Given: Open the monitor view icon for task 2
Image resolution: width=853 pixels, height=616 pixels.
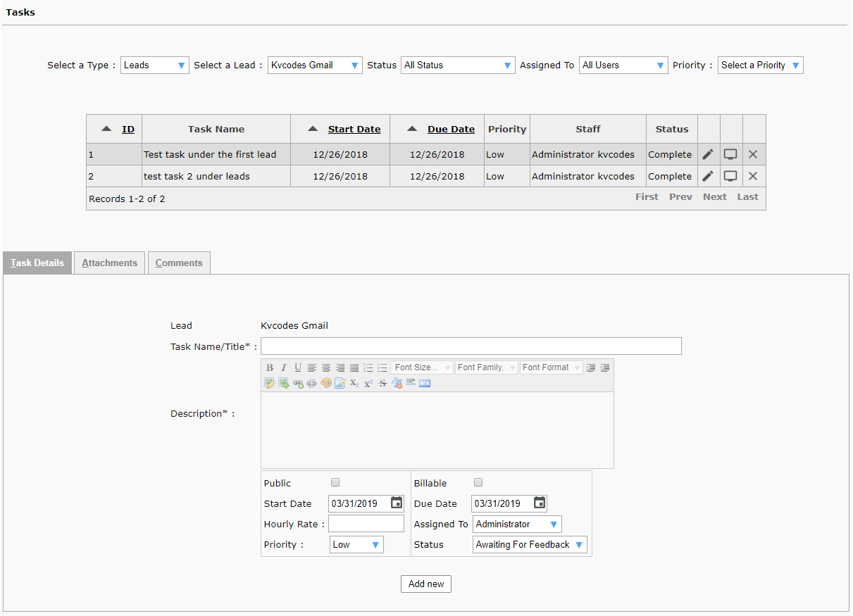Looking at the screenshot, I should (x=730, y=177).
